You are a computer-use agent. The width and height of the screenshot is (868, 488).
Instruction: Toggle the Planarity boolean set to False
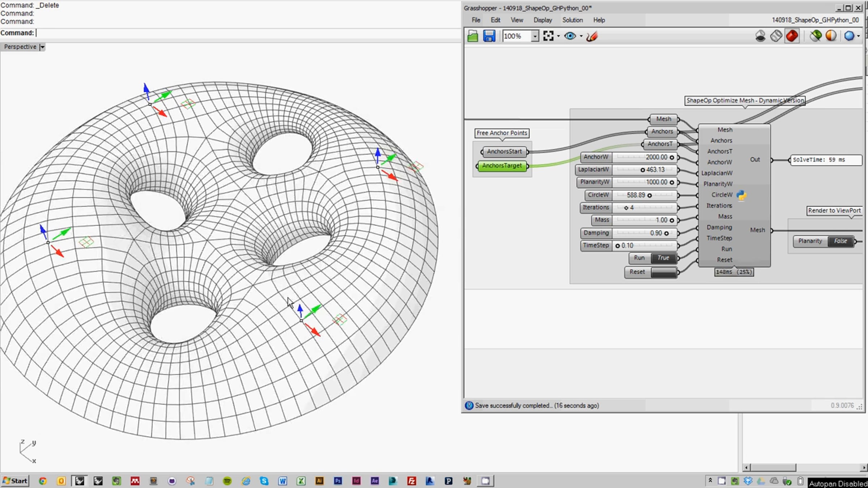tap(841, 241)
